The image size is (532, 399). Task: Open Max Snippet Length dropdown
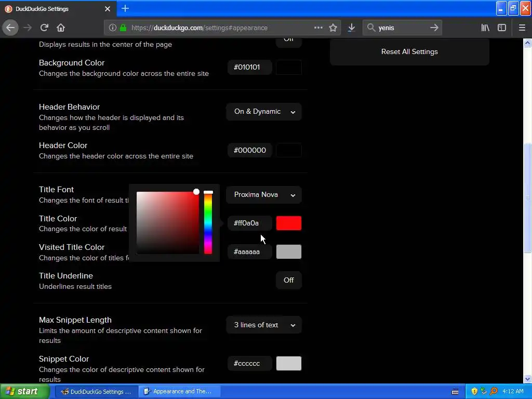click(263, 325)
